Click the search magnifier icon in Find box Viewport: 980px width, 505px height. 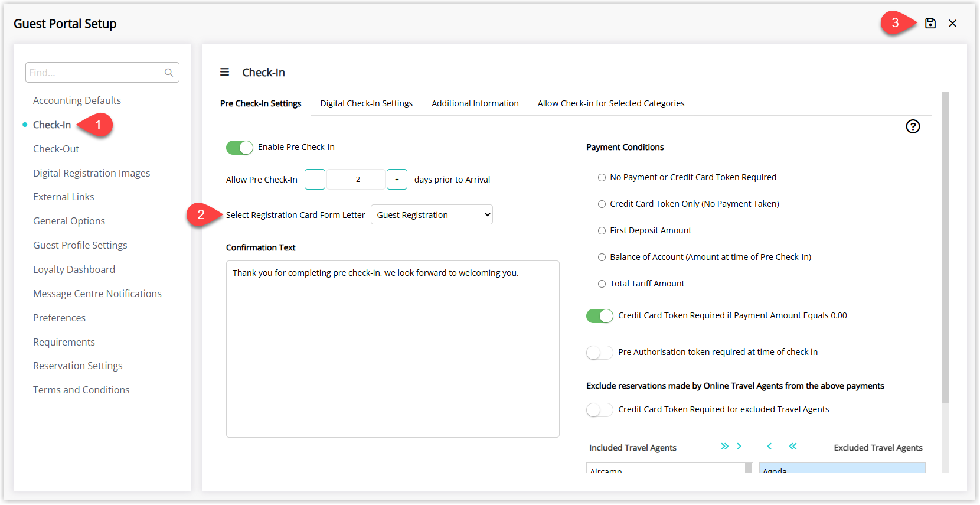[169, 73]
